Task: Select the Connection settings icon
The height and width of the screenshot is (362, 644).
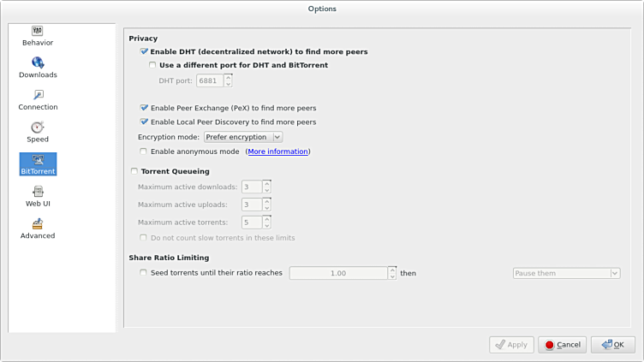Action: tap(38, 95)
